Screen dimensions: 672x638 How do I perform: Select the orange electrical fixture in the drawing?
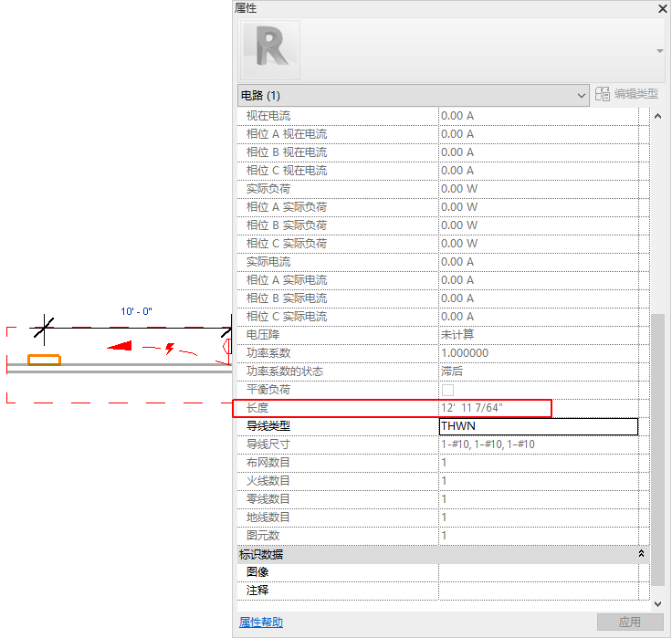click(44, 360)
